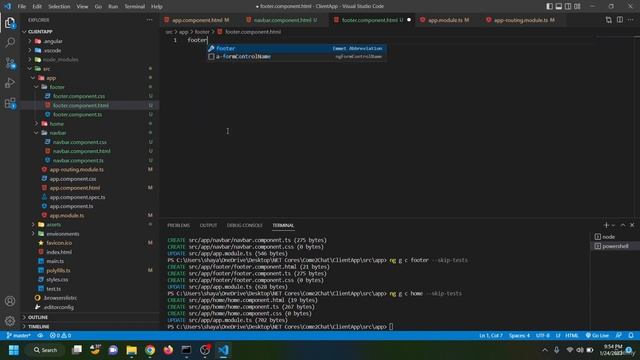Open Windows Start menu

14,350
